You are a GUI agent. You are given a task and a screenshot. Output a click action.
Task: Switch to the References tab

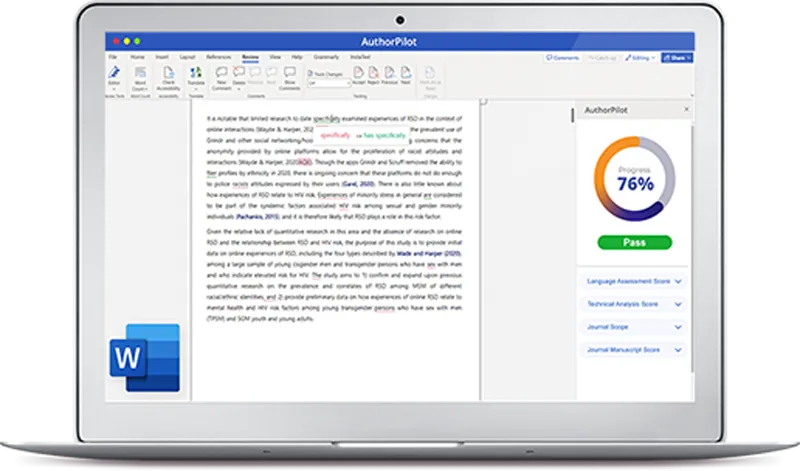pos(218,57)
